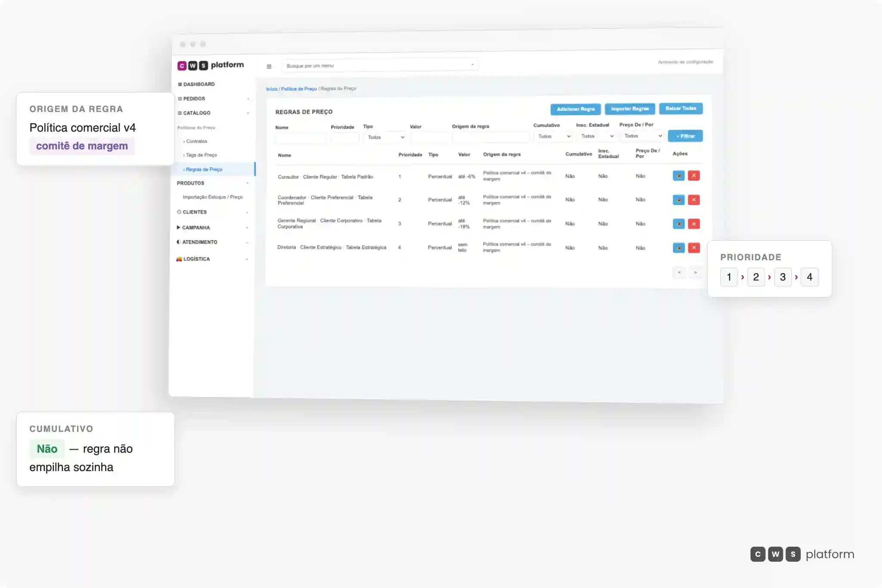Expand the Clientes sidebar section

[x=213, y=212]
